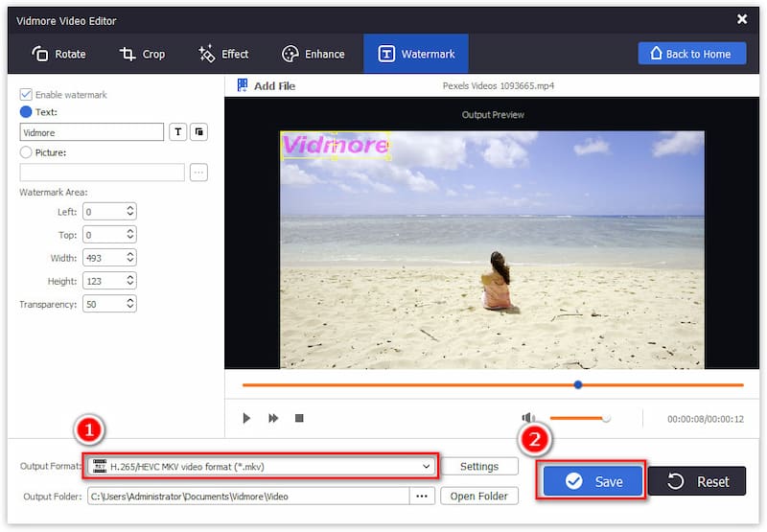The width and height of the screenshot is (767, 532).
Task: Click the video playback progress handle
Action: [578, 384]
